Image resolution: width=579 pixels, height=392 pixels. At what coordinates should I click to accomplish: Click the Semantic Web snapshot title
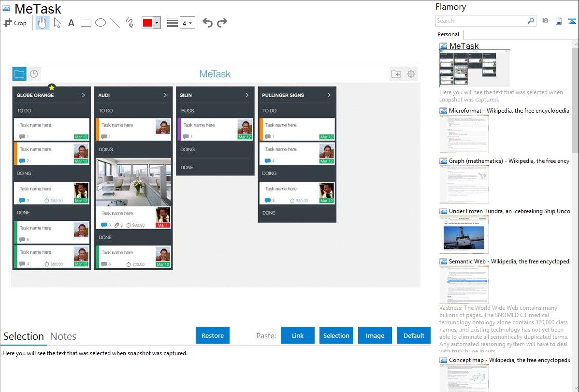pyautogui.click(x=509, y=261)
